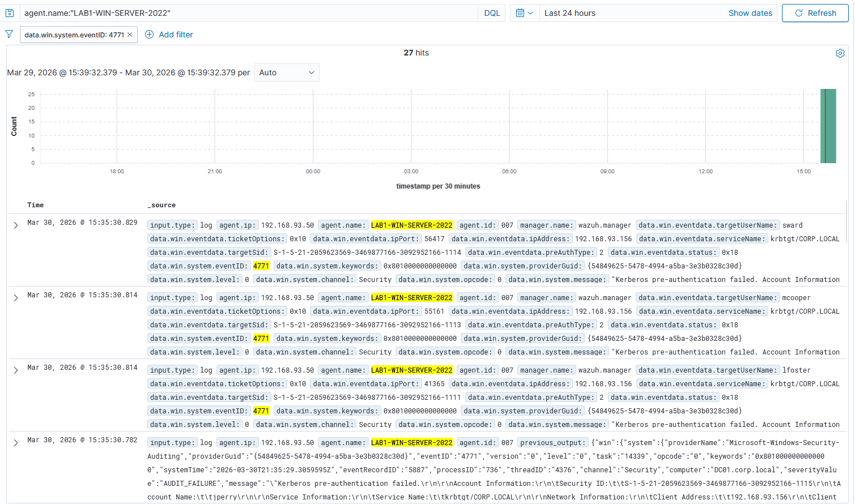The image size is (855, 504).
Task: Remove the data.win.system.eventID: 4771 filter
Action: pyautogui.click(x=130, y=35)
